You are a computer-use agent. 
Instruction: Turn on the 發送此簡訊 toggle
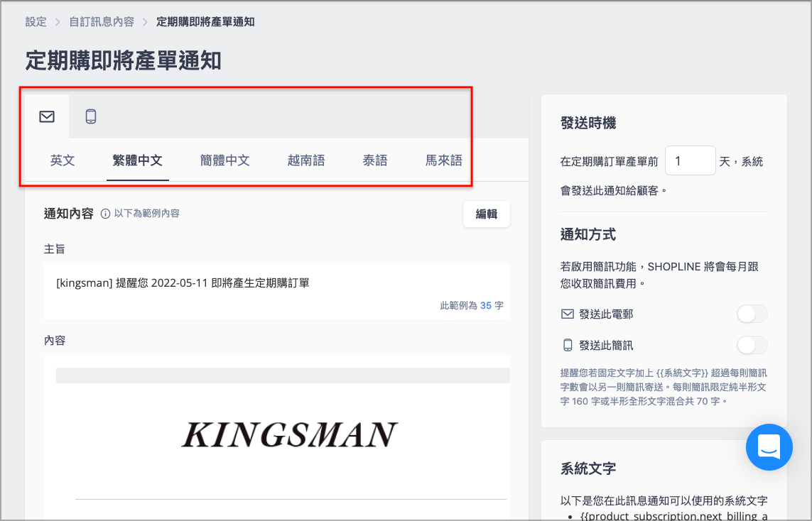point(752,345)
